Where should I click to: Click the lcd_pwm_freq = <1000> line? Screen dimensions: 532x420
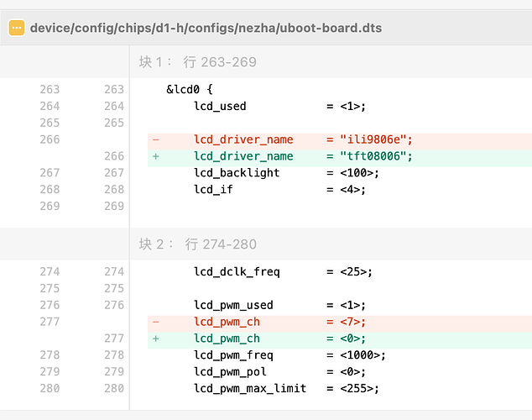(289, 355)
